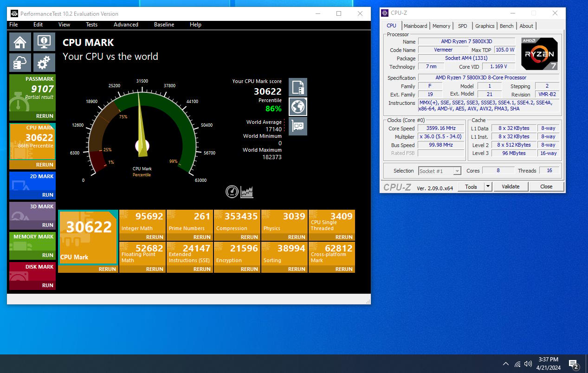This screenshot has height=373, width=588.
Task: Open the cloud baseline management icon
Action: [20, 62]
